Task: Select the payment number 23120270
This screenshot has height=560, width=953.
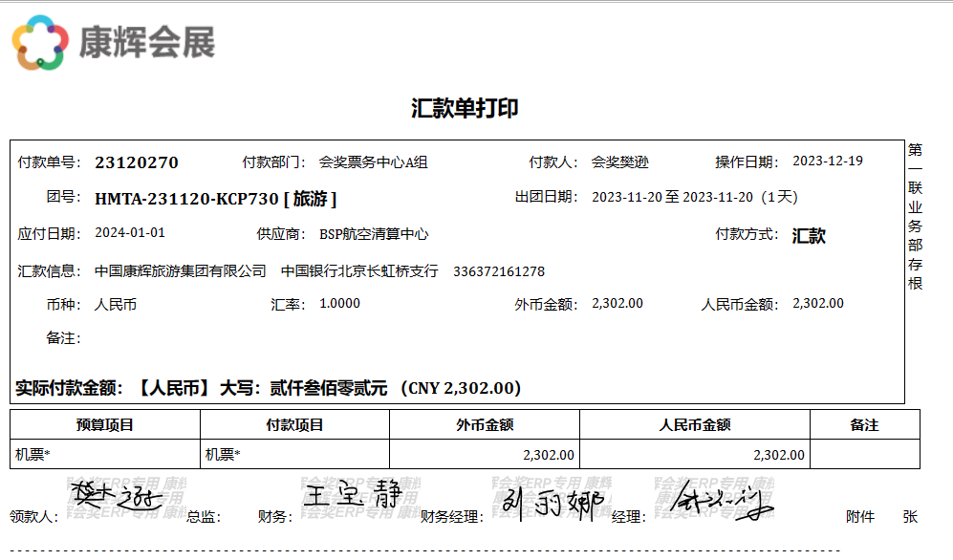Action: coord(137,162)
